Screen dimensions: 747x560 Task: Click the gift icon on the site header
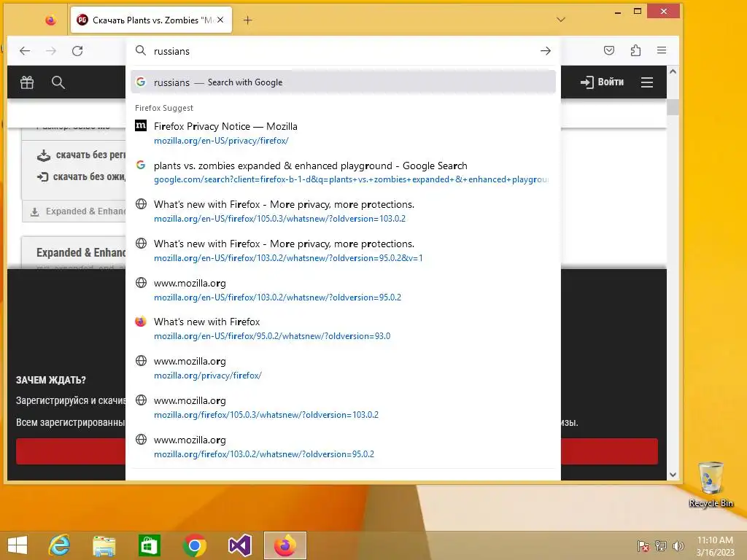click(x=27, y=82)
